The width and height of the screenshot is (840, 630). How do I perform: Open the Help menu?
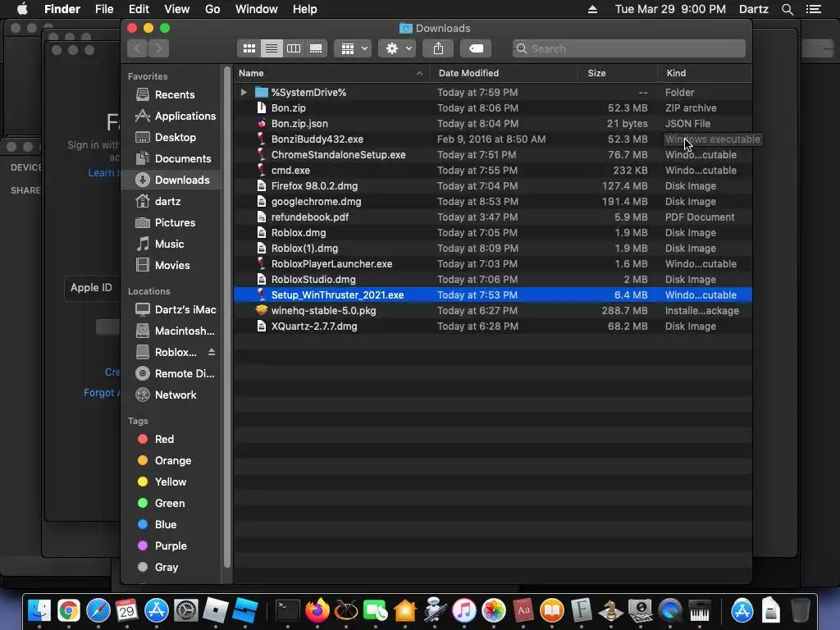point(305,9)
